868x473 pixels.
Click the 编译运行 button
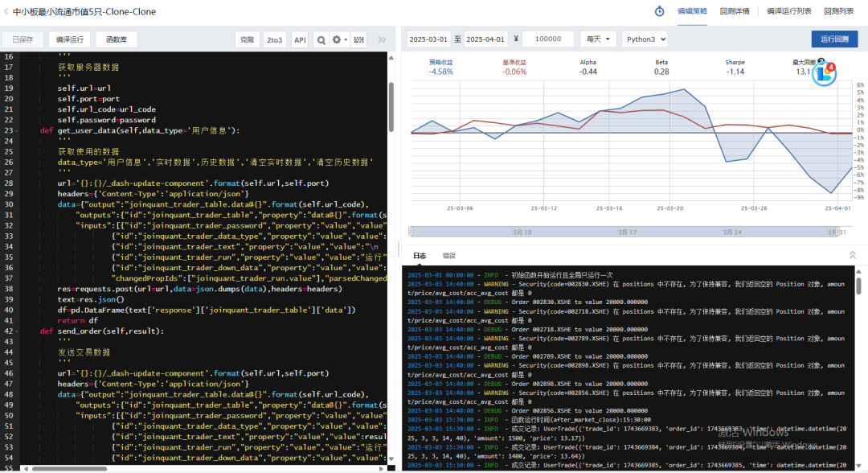pos(70,40)
